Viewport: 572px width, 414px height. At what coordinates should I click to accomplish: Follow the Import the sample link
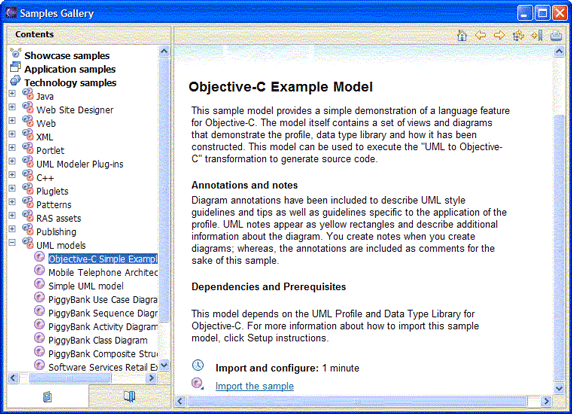click(x=255, y=386)
